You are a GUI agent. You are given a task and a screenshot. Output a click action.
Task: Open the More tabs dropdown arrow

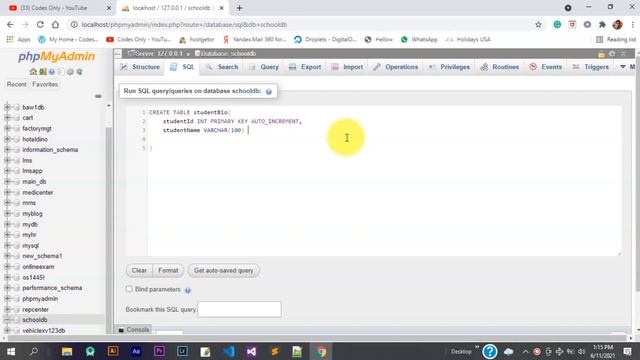(x=623, y=67)
